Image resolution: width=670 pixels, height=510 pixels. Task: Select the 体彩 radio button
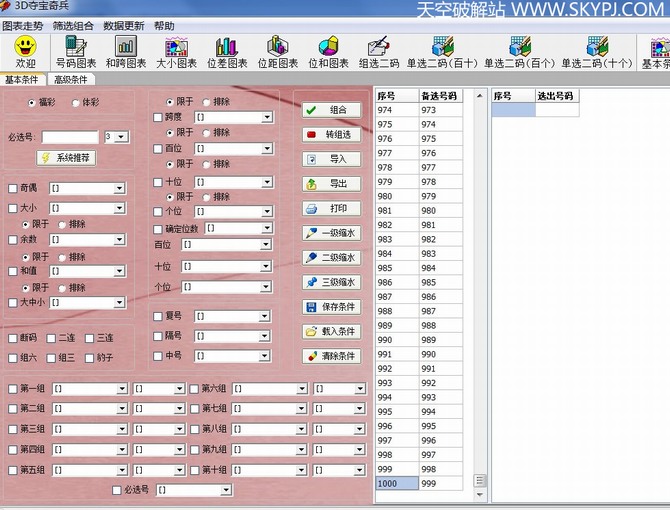(x=76, y=102)
